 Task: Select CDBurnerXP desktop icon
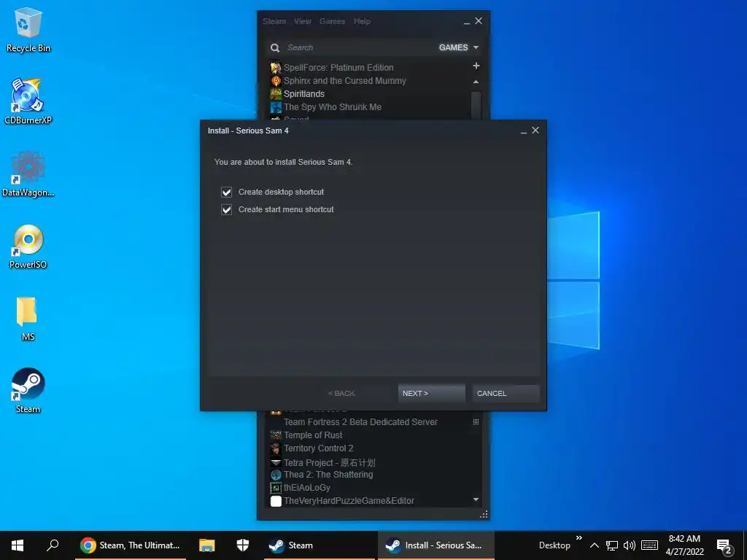[28, 101]
